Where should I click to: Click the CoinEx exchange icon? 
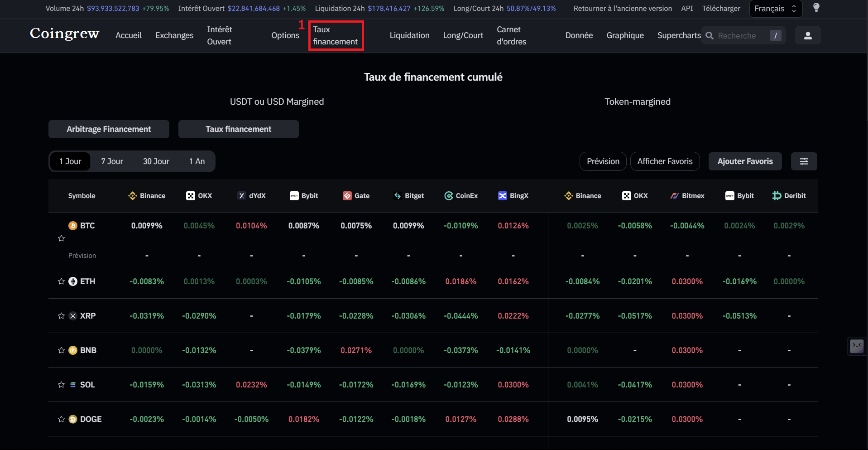tap(449, 196)
